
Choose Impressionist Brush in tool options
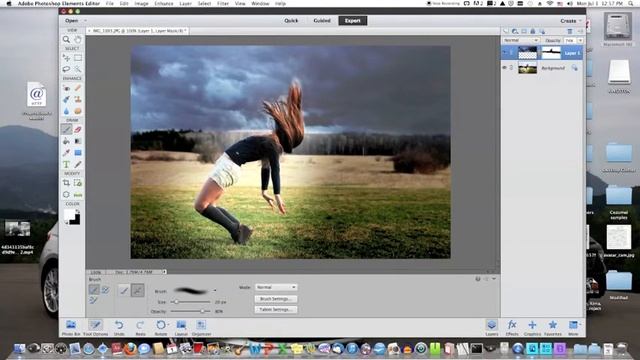tap(105, 290)
